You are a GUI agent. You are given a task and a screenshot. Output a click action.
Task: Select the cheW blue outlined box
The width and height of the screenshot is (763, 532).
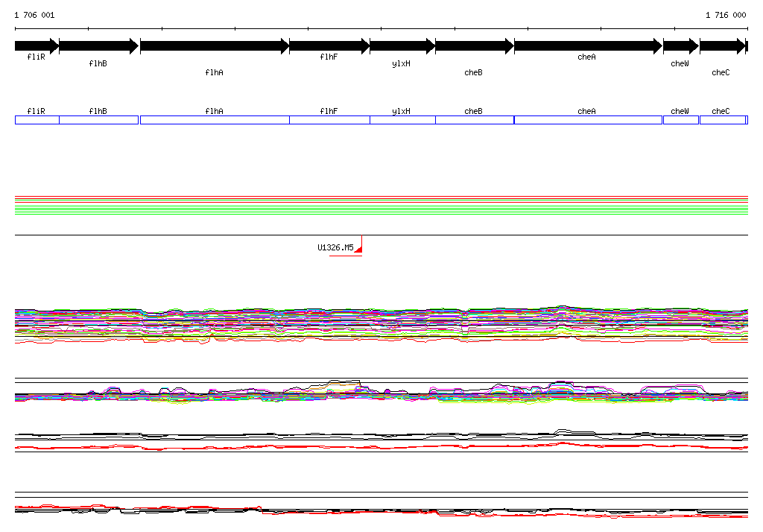click(681, 120)
